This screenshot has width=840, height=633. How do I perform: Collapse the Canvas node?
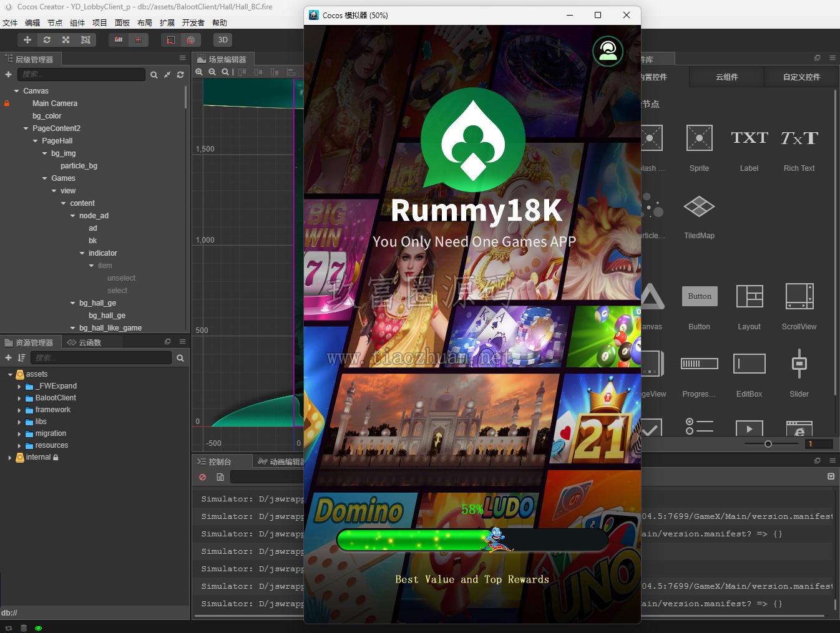click(16, 91)
